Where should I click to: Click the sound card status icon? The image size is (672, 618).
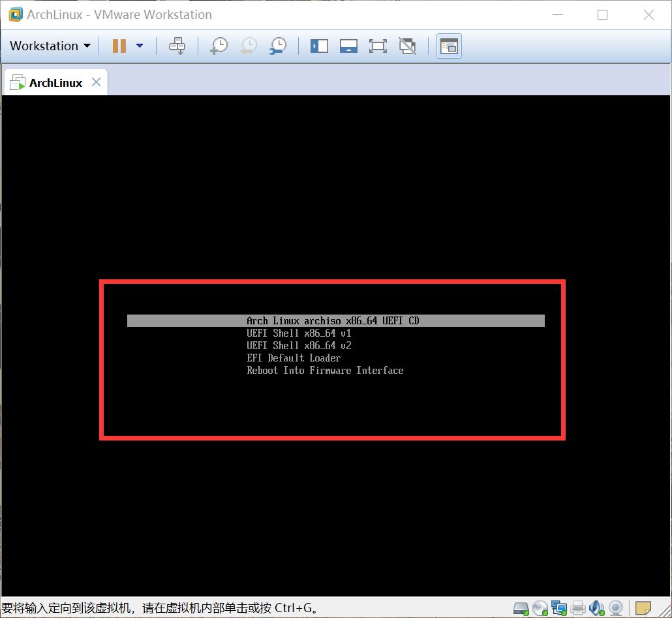click(x=596, y=608)
